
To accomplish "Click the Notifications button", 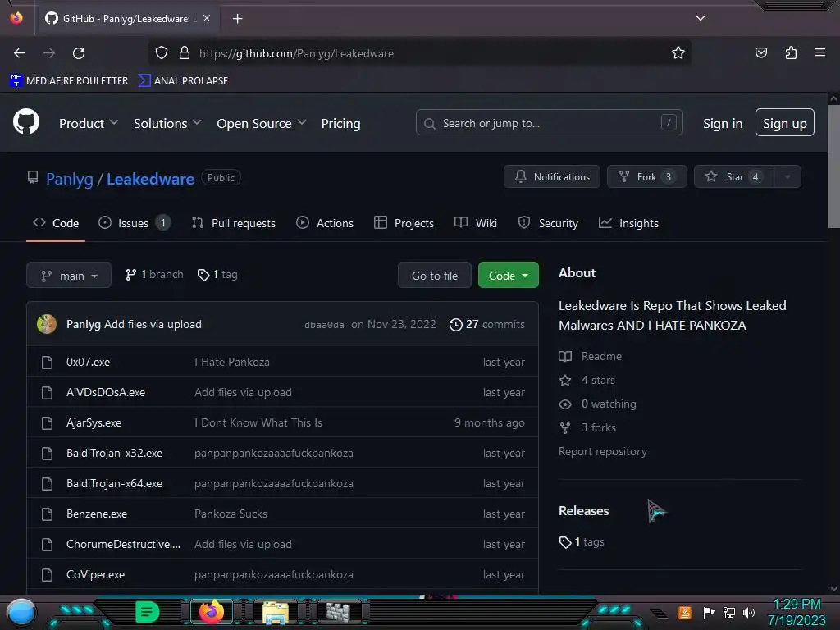I will 552,176.
